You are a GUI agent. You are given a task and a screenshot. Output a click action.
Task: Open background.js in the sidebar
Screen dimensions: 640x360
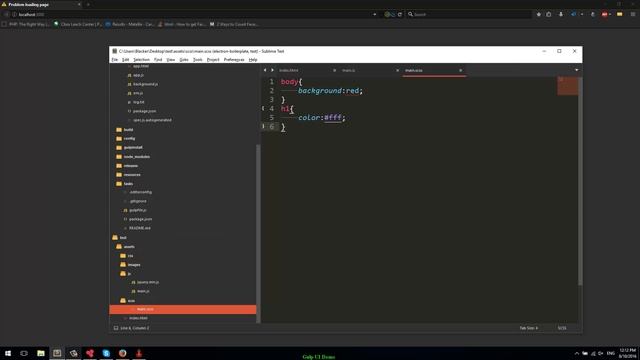coord(145,84)
